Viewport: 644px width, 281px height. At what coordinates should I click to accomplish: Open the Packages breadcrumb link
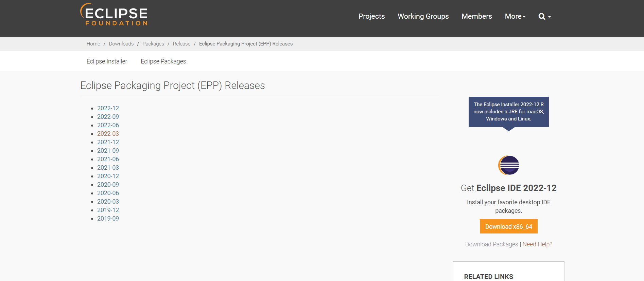153,44
